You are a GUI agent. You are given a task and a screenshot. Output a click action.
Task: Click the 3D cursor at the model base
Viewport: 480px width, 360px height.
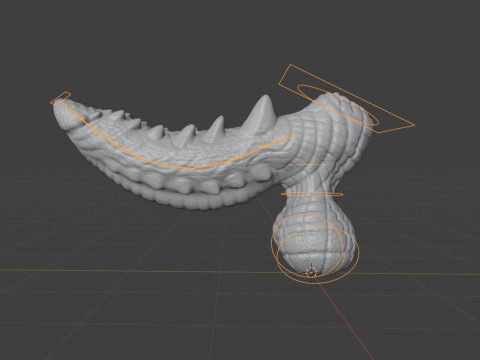pyautogui.click(x=311, y=272)
